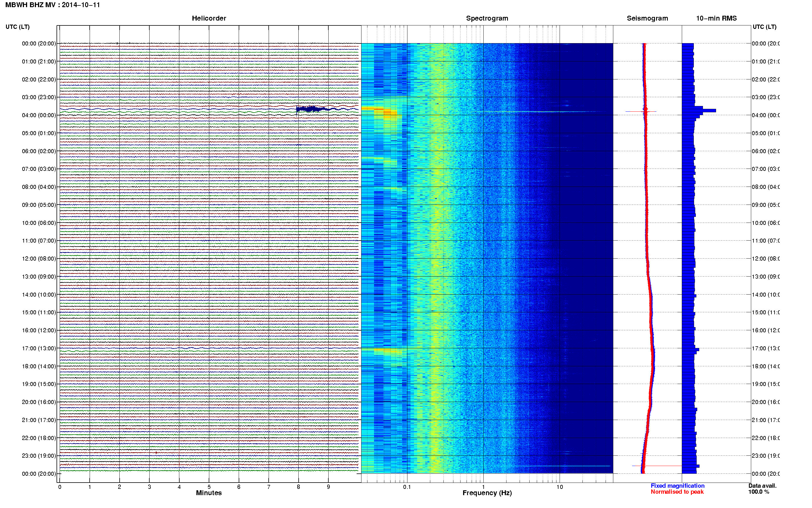This screenshot has width=812, height=508.
Task: Click the '12:00 (08:00)' left time label
Action: [x=39, y=259]
